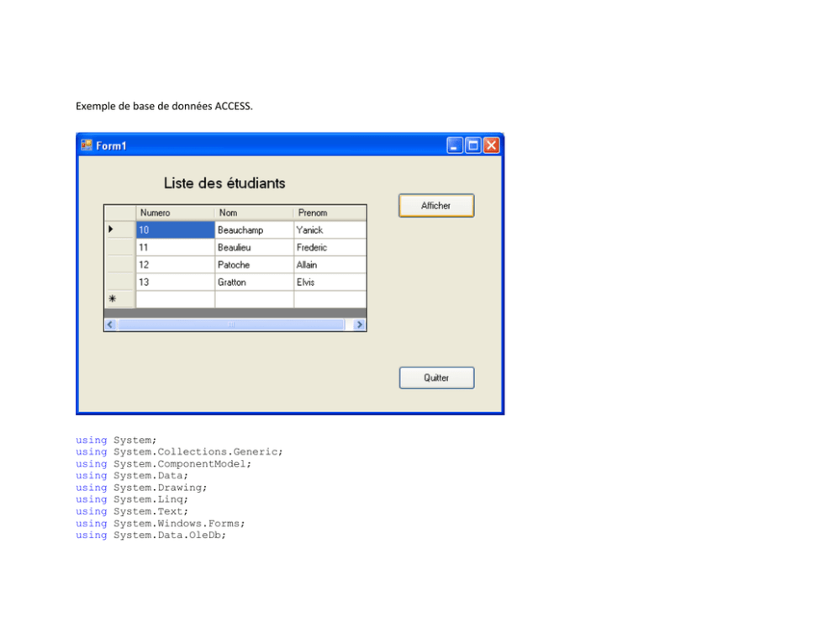Screen dimensions: 834x644
Task: Click row header with current-row arrow
Action: 120,230
